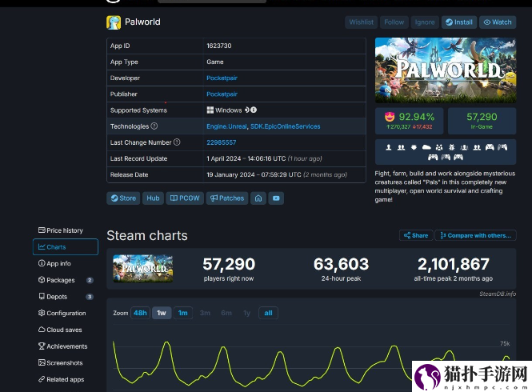The height and width of the screenshot is (392, 532).
Task: Click the Steam Cloud category icon
Action: coord(426,147)
